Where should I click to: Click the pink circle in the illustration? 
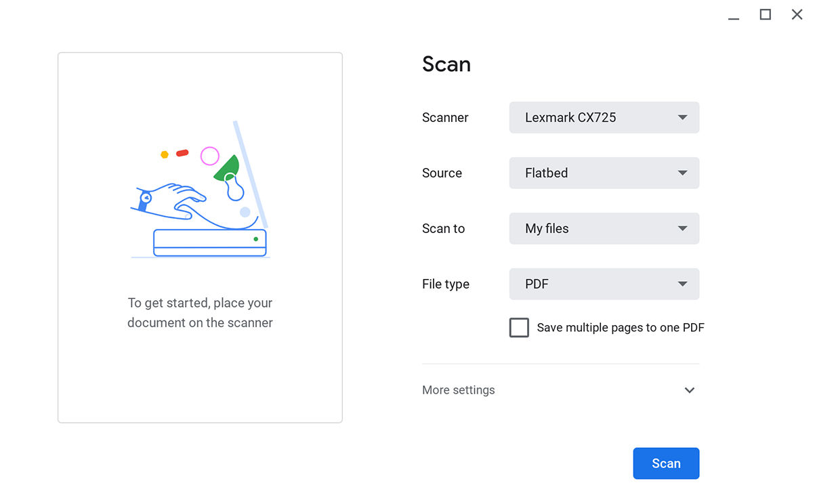click(210, 156)
